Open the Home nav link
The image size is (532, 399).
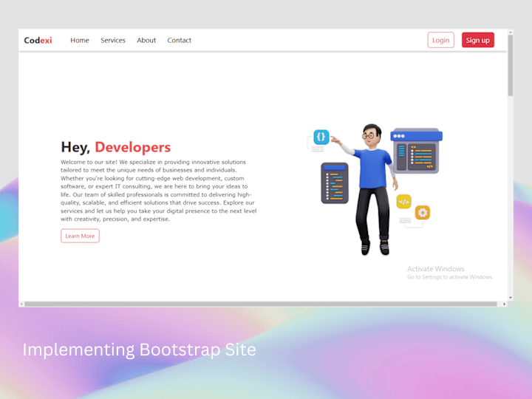click(80, 40)
